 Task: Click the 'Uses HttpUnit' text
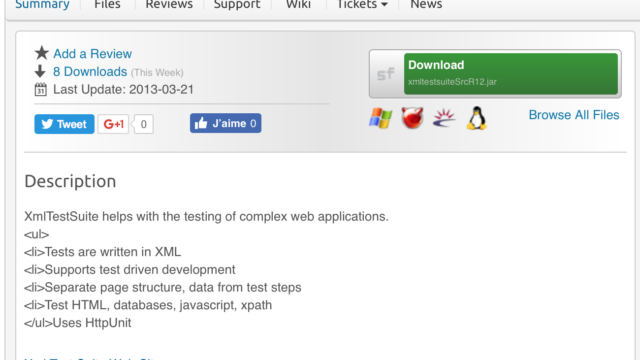click(92, 323)
